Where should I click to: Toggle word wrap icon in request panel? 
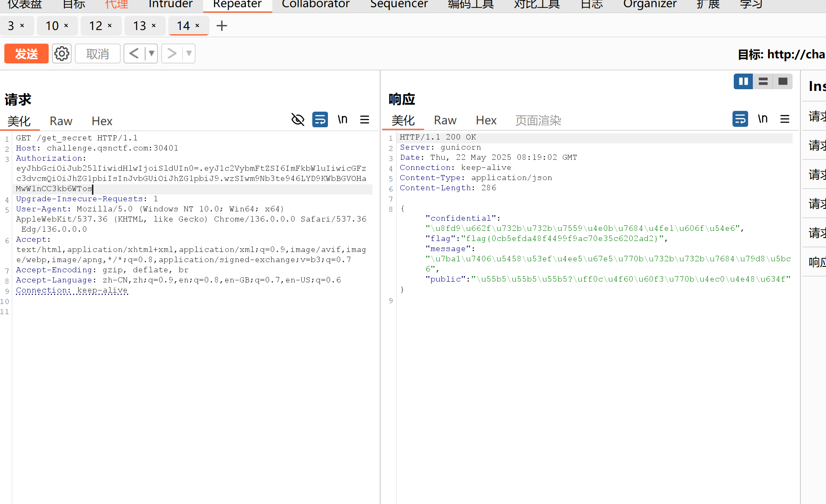pos(320,120)
